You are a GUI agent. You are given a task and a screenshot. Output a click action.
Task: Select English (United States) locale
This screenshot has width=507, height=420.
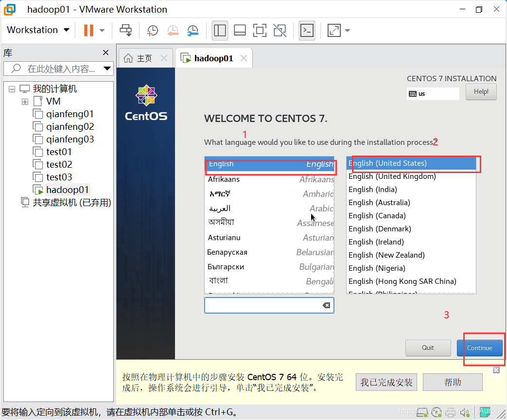[411, 163]
